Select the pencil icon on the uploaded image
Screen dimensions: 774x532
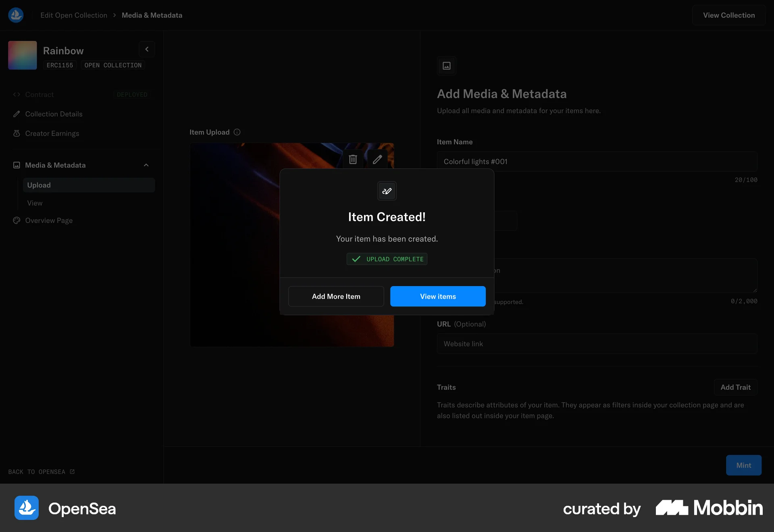377,159
